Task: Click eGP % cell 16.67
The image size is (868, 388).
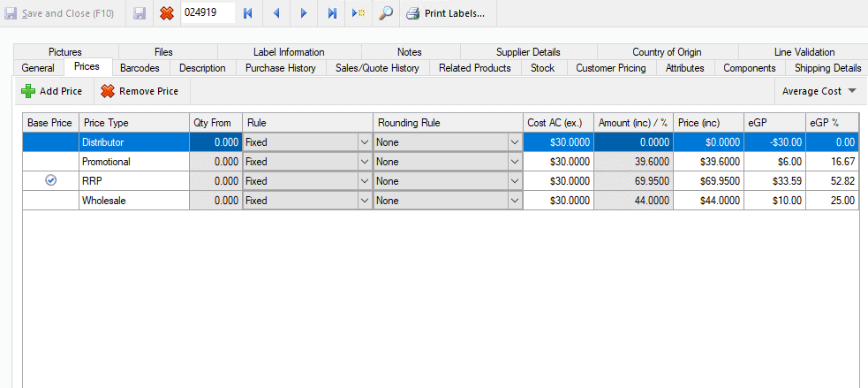Action: 833,162
